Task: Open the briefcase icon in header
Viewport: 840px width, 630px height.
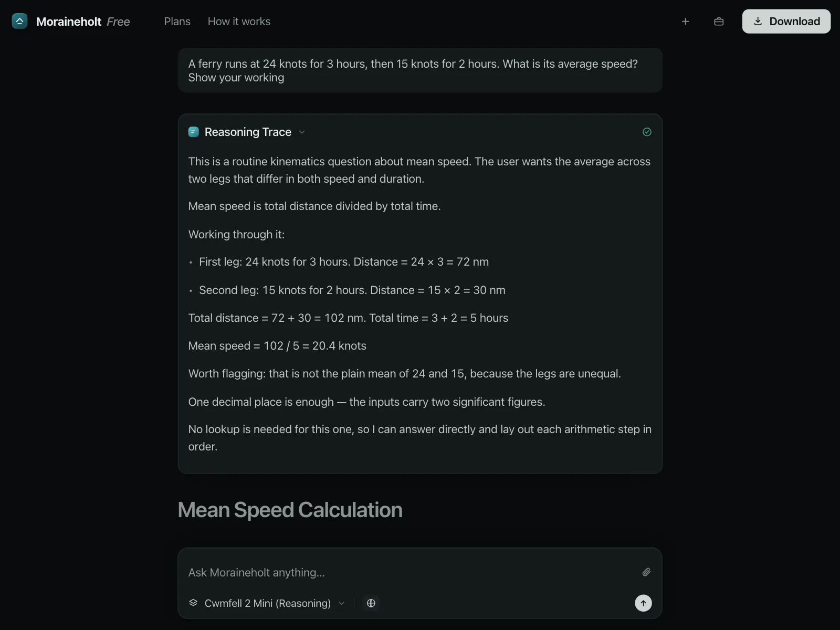Action: pyautogui.click(x=719, y=22)
